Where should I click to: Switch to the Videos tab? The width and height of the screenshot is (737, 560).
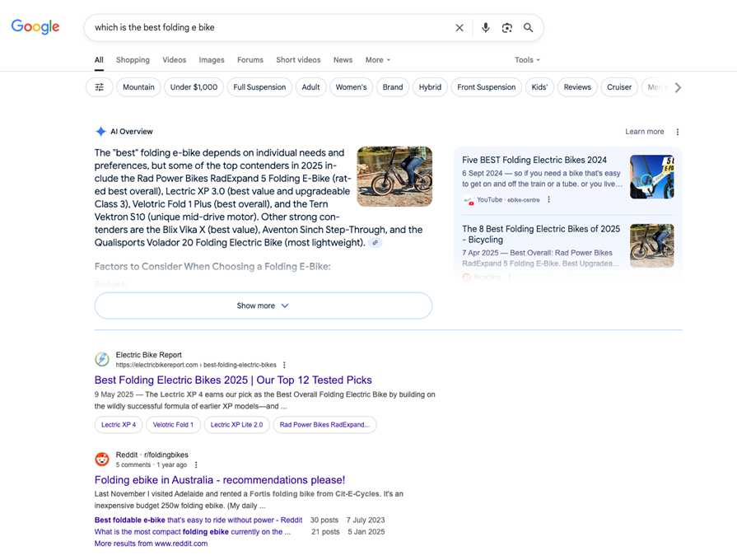175,60
